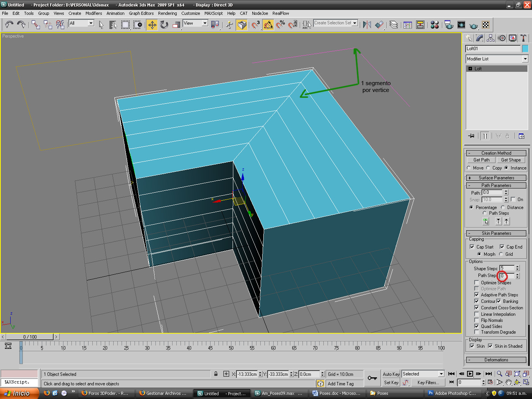
Task: Open the Motion command panel tab
Action: point(502,38)
